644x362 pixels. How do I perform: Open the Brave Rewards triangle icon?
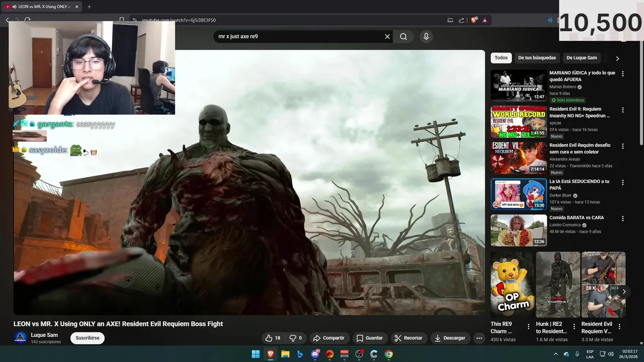click(485, 20)
